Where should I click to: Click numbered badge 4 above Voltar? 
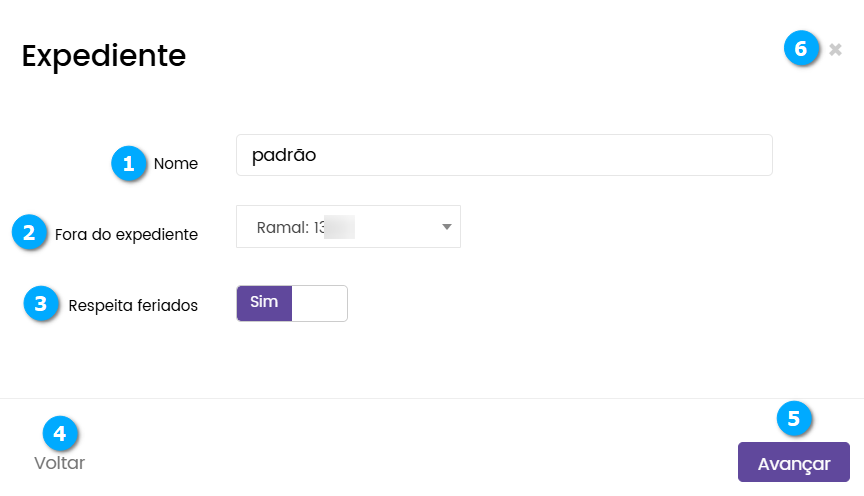click(60, 433)
